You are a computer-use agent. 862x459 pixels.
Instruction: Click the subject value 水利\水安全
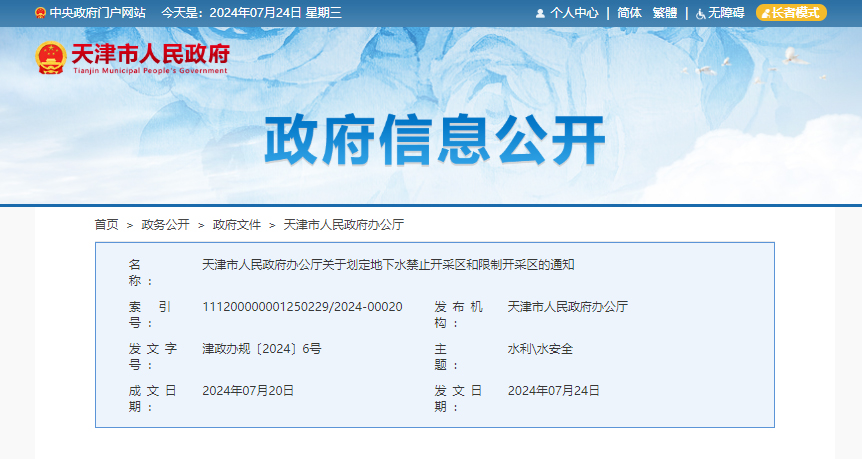540,349
